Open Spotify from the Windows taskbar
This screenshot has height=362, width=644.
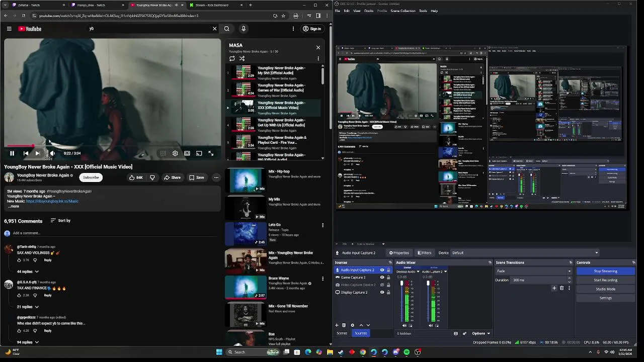click(407, 352)
